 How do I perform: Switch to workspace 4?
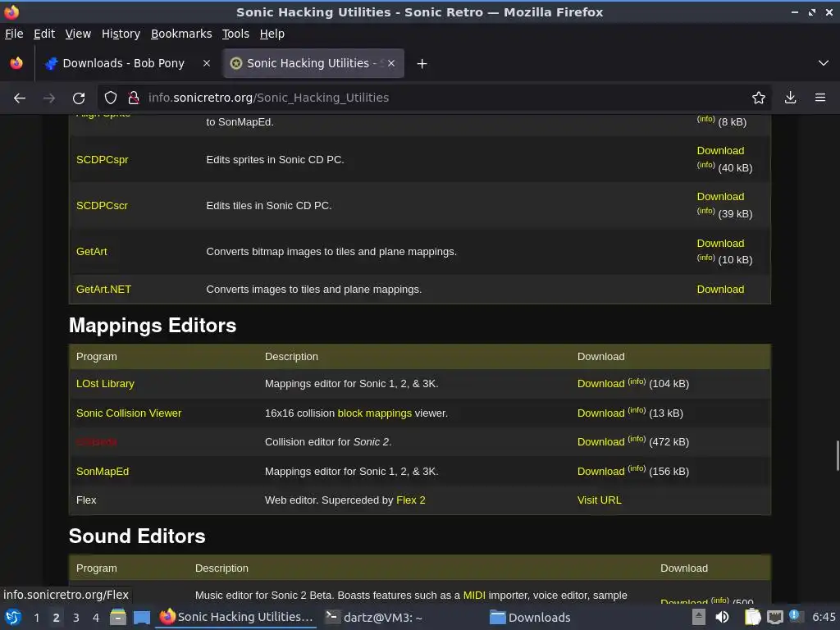(x=96, y=618)
